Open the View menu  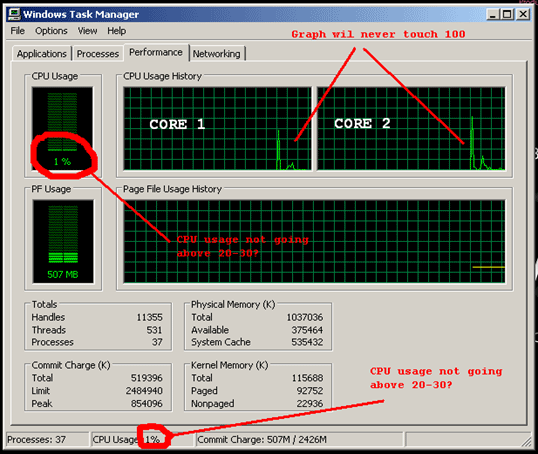pos(87,31)
